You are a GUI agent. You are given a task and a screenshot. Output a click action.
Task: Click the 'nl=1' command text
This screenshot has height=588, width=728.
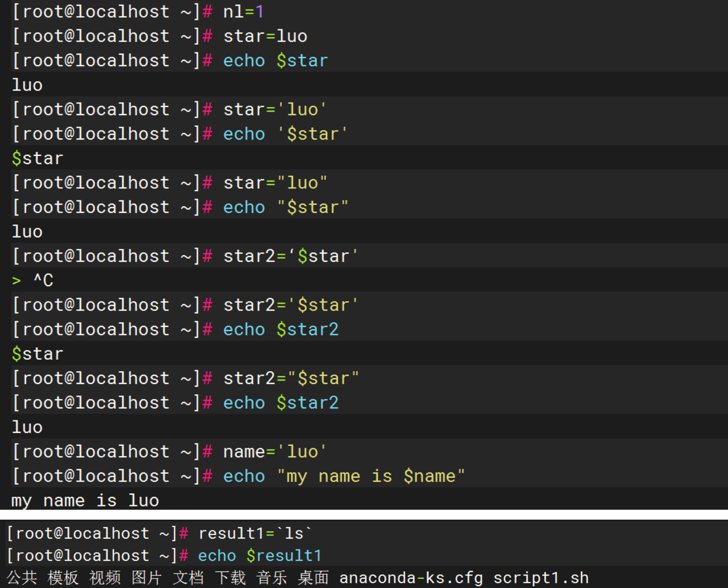(243, 11)
